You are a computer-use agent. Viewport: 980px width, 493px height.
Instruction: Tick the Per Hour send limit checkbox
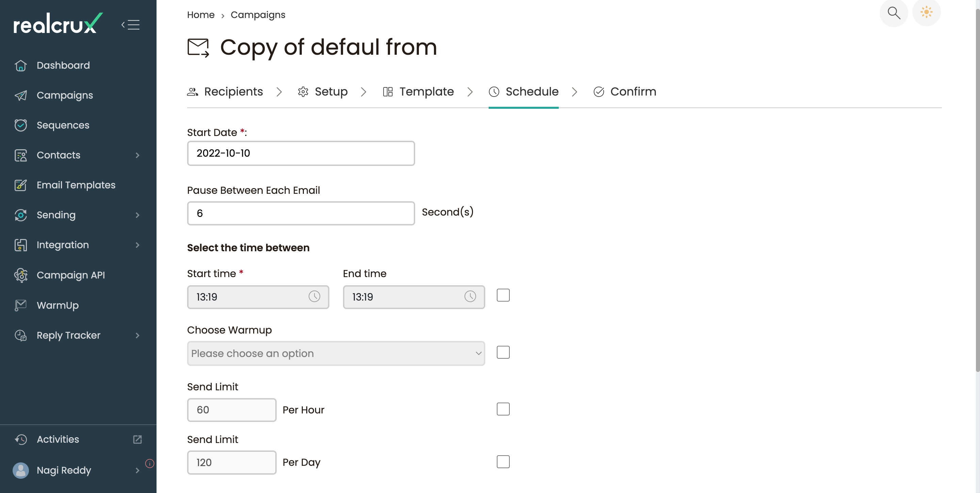coord(503,409)
